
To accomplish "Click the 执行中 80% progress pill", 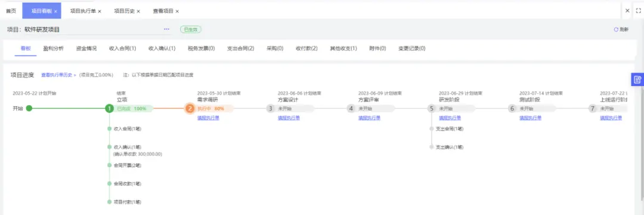I will (215, 109).
